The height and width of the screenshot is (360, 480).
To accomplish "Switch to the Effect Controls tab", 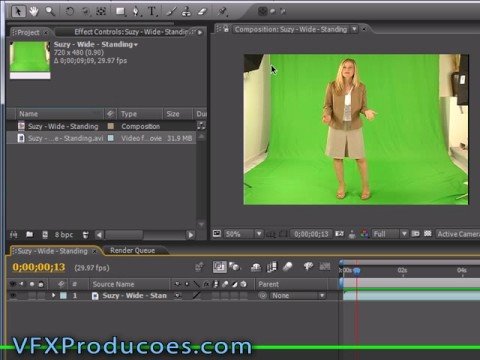I will click(132, 32).
